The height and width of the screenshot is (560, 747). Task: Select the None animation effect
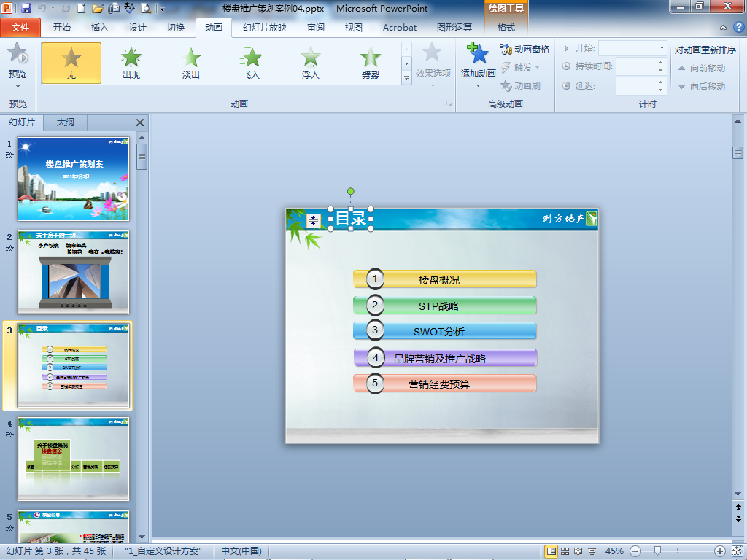click(71, 63)
